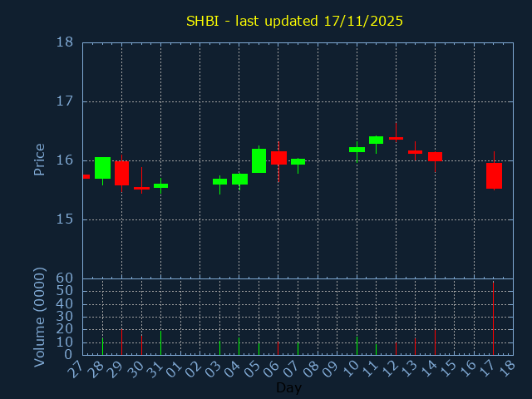Select the large green candlestick on day 05

[x=259, y=160]
